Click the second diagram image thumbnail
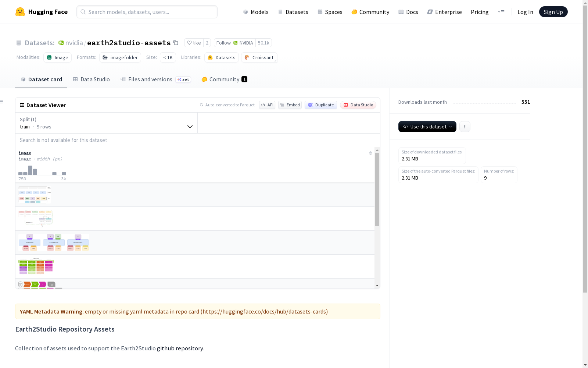Screen dimensions: 588x368 [x=36, y=219]
